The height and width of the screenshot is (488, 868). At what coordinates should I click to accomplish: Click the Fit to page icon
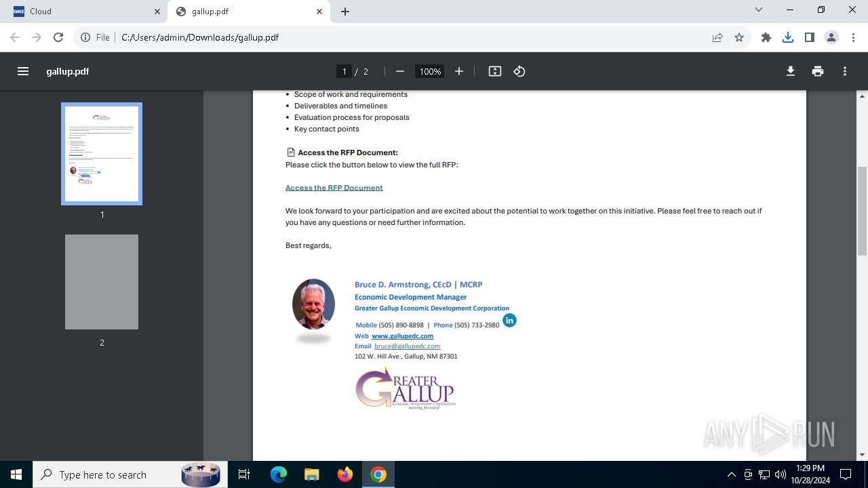click(495, 71)
